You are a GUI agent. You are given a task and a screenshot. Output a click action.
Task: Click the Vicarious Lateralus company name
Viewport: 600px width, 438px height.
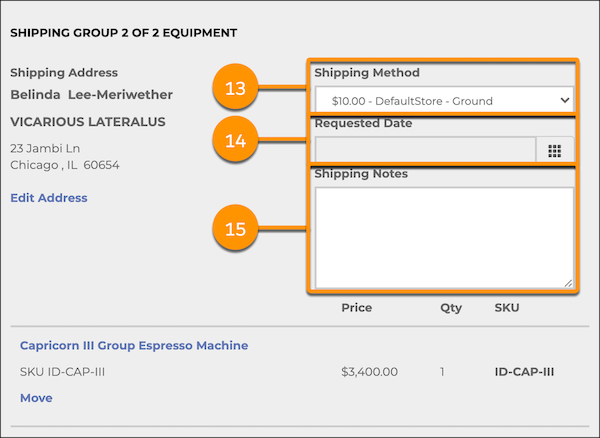click(x=87, y=122)
